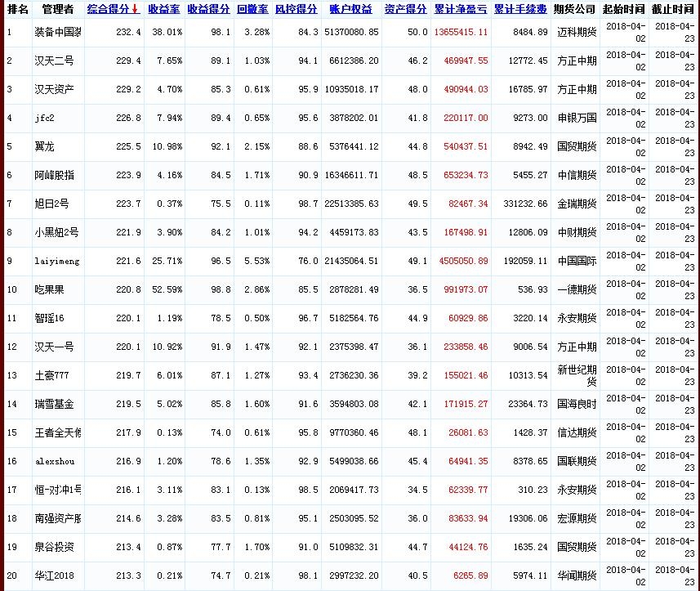Open manager 吃果果 entry
The image size is (700, 591).
49,289
